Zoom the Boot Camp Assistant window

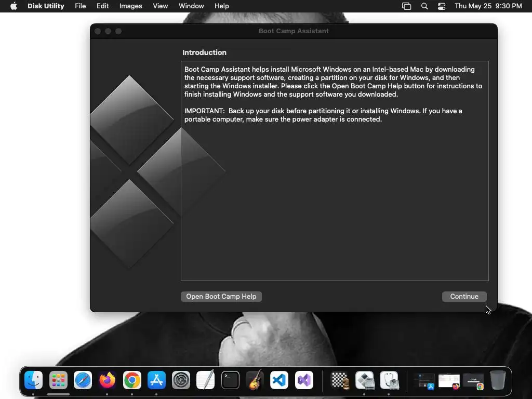(118, 31)
